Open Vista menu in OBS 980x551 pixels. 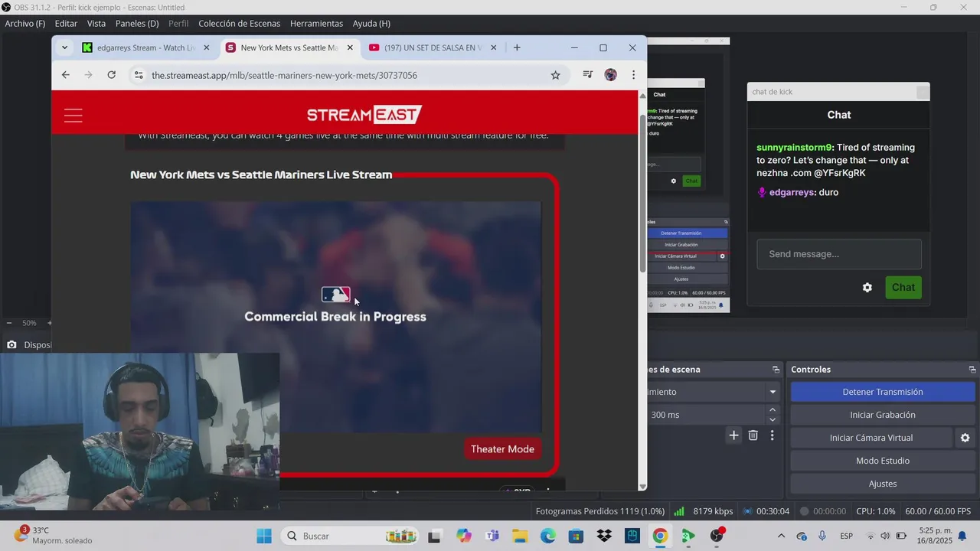pyautogui.click(x=96, y=24)
